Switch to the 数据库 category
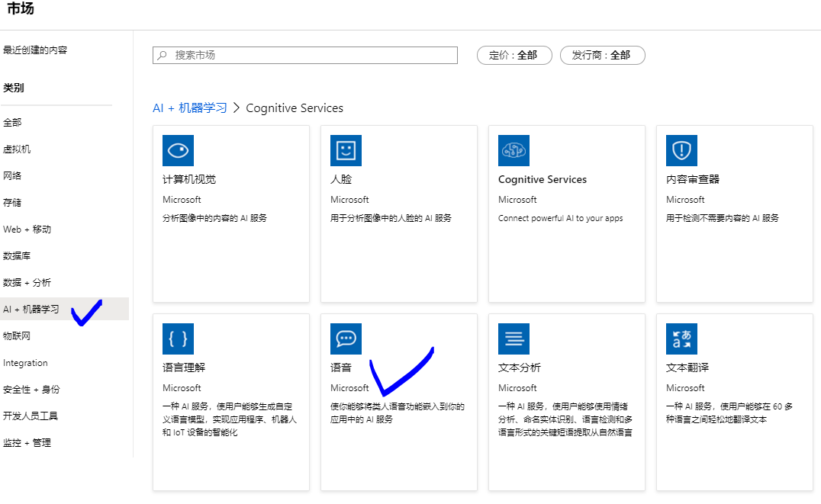Screen dimensions: 821x504 (x=18, y=256)
